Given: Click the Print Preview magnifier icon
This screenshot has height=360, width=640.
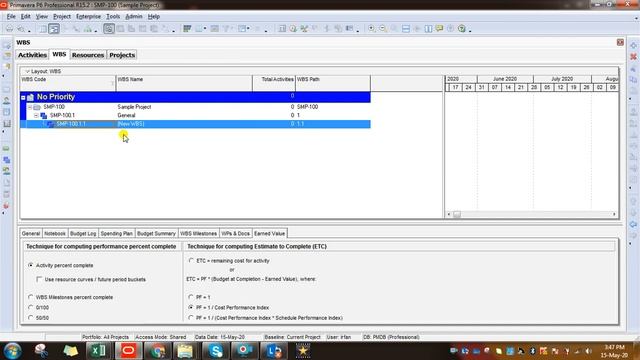Looking at the screenshot, I should (x=21, y=29).
